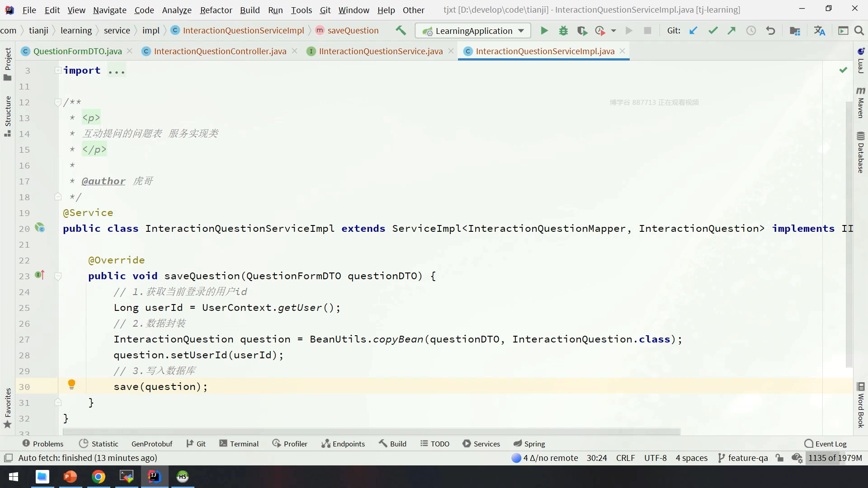
Task: Click the memory usage indicator bar
Action: click(x=835, y=458)
